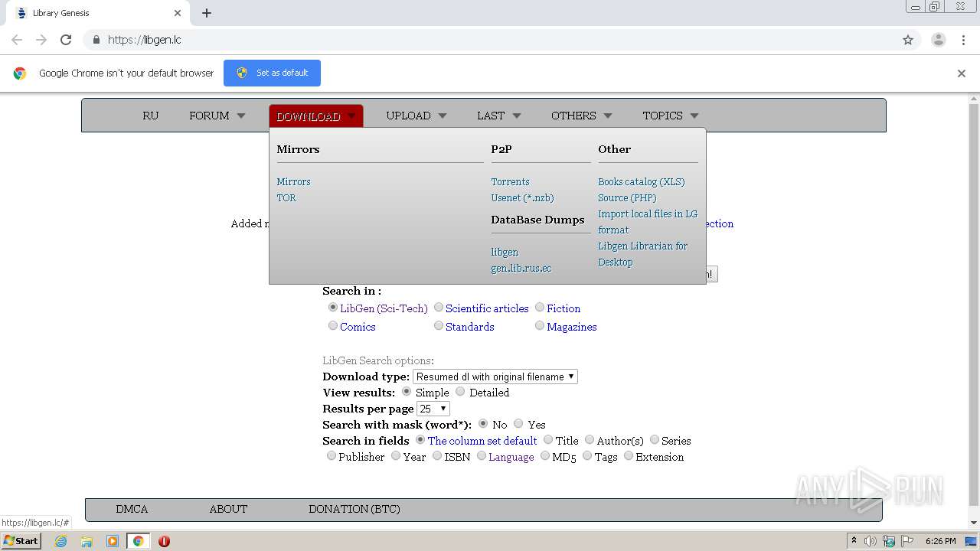Close the Library Genesis tab
This screenshot has height=551, width=980.
(x=178, y=13)
